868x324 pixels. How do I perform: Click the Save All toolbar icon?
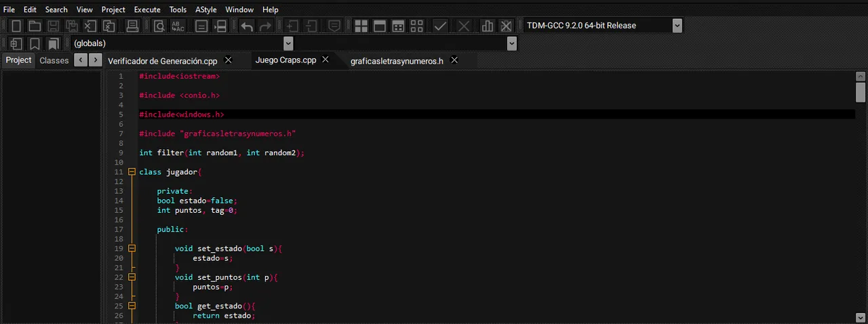[71, 26]
